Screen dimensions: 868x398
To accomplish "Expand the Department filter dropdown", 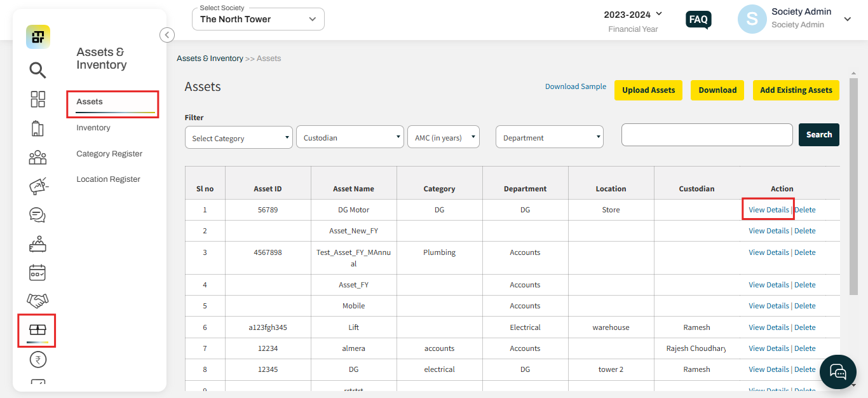I will click(550, 137).
